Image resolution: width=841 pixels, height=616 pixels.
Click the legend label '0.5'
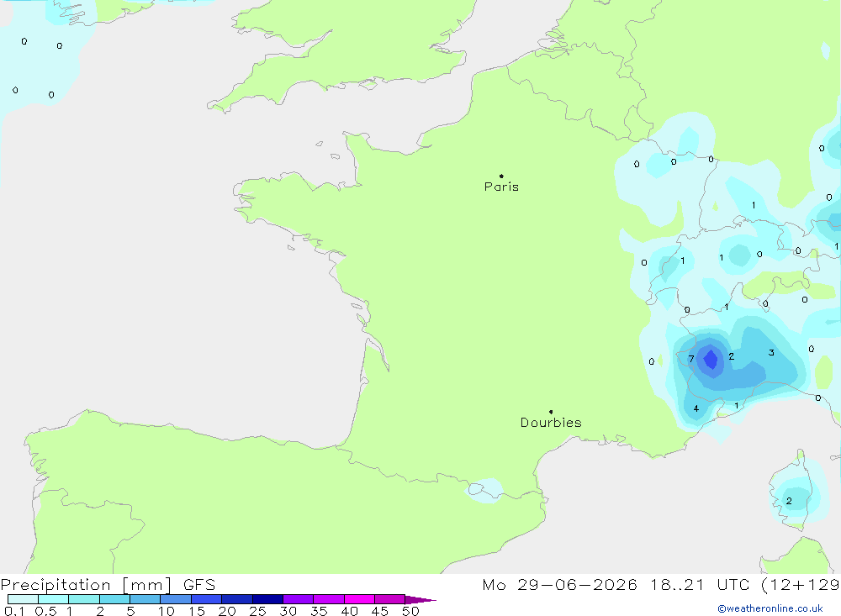45,611
